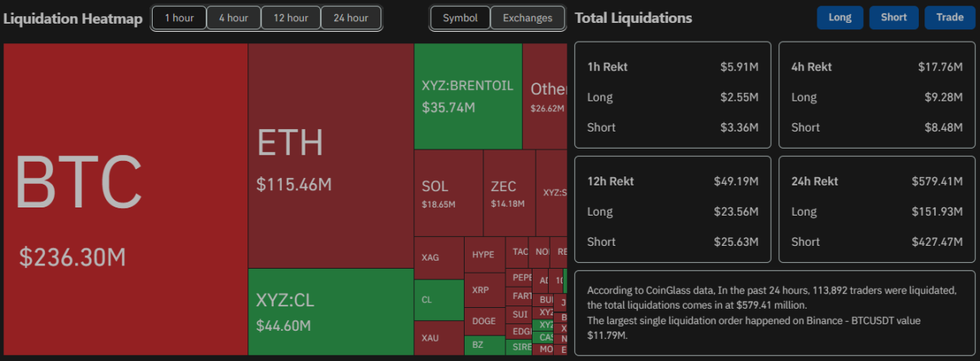
Task: Click the XAG heatmap tile
Action: click(439, 258)
